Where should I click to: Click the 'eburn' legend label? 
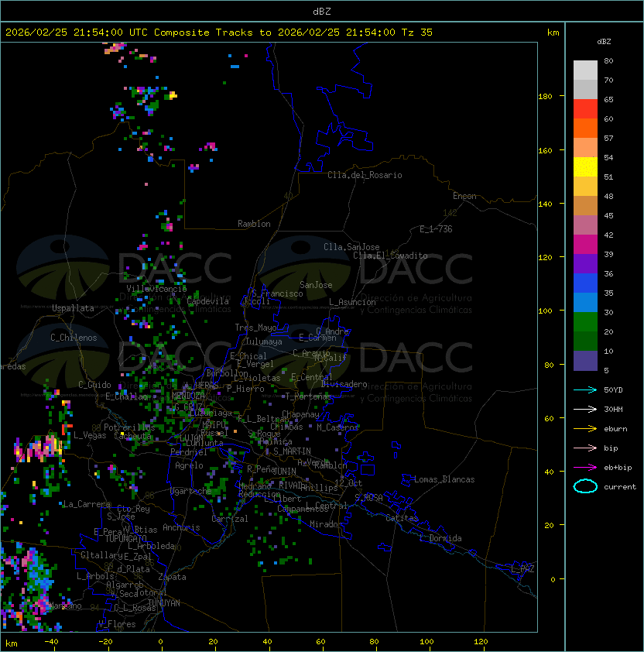[x=615, y=429]
